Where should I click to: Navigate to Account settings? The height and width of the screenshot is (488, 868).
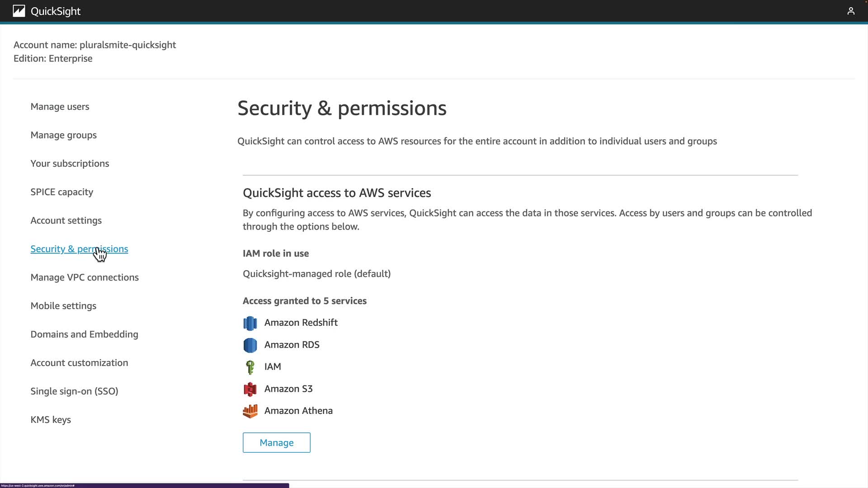66,221
